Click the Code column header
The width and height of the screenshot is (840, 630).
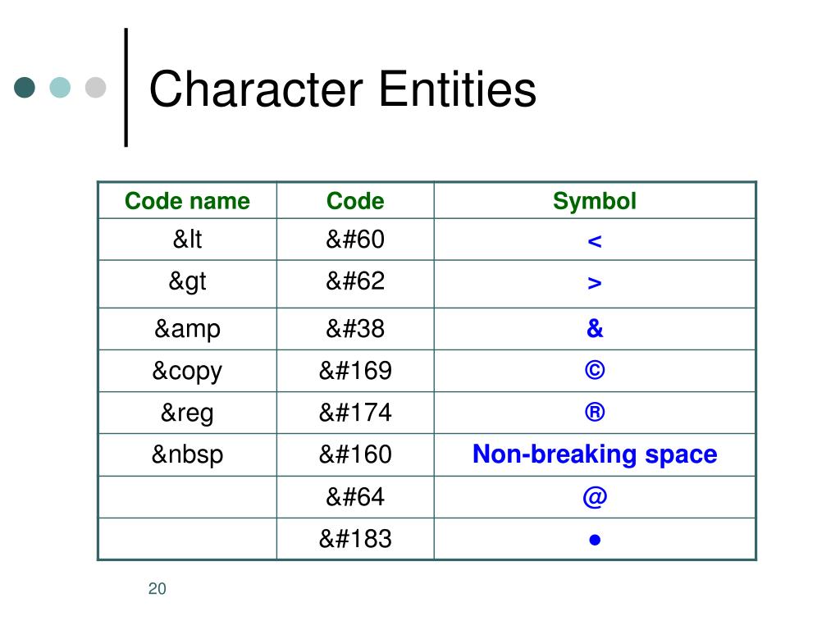(x=355, y=201)
